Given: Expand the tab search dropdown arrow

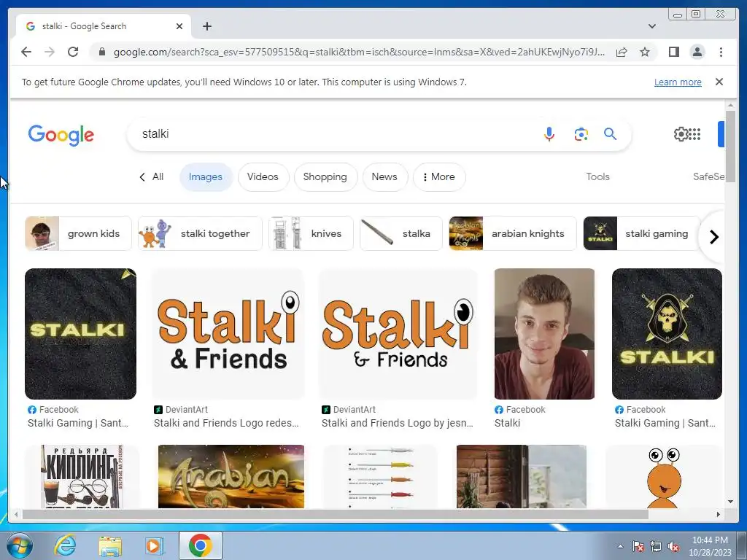Looking at the screenshot, I should point(651,26).
